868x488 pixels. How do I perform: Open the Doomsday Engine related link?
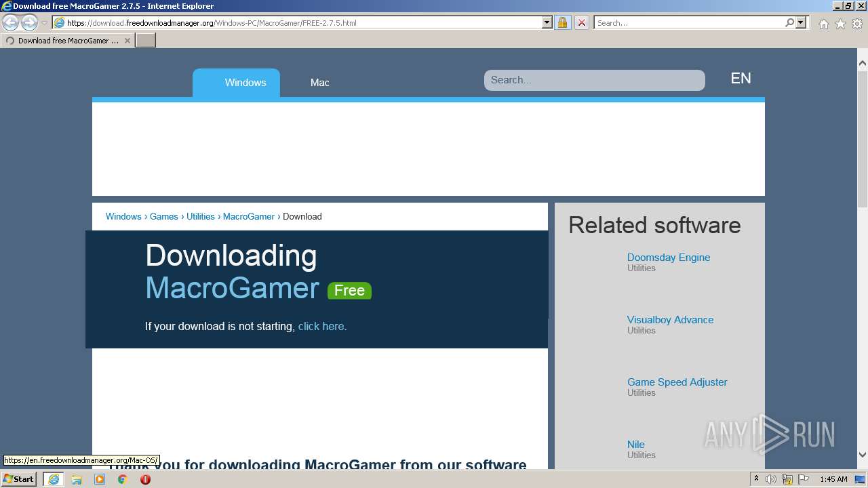pos(669,257)
